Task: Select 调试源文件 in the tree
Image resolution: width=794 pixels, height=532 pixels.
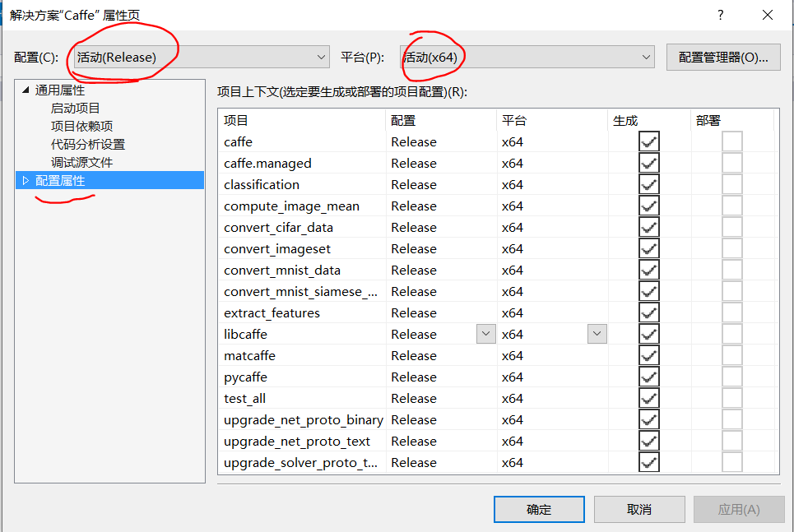Action: click(81, 163)
